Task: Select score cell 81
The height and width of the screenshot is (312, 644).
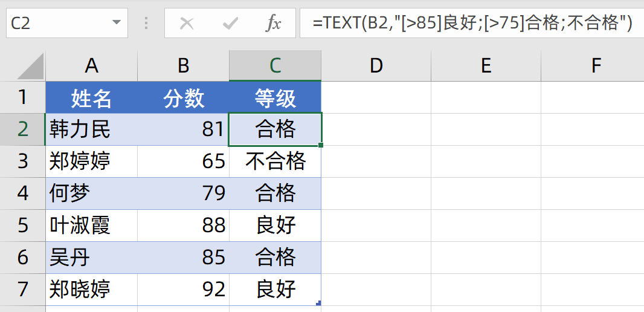Action: (183, 129)
